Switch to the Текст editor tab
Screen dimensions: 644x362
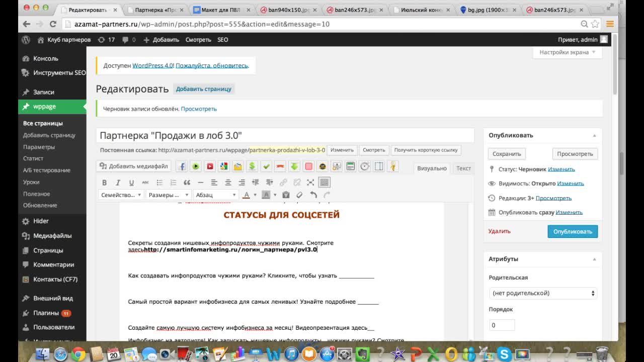[x=463, y=168]
